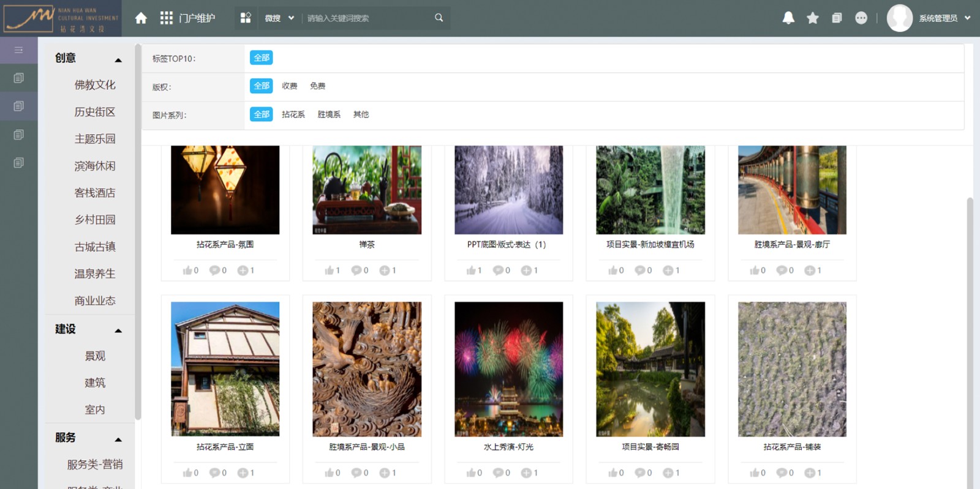Click the search magnifier icon
The height and width of the screenshot is (489, 980).
(x=439, y=18)
